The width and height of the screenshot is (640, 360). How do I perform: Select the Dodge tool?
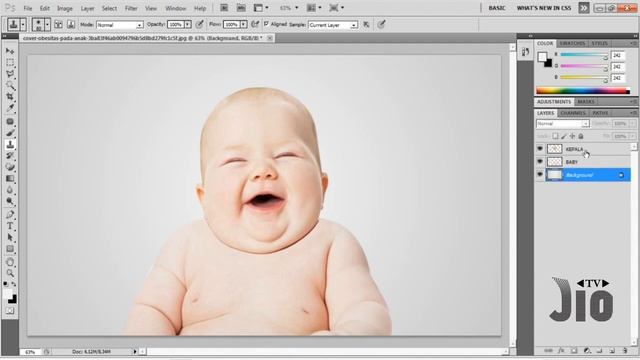click(10, 202)
